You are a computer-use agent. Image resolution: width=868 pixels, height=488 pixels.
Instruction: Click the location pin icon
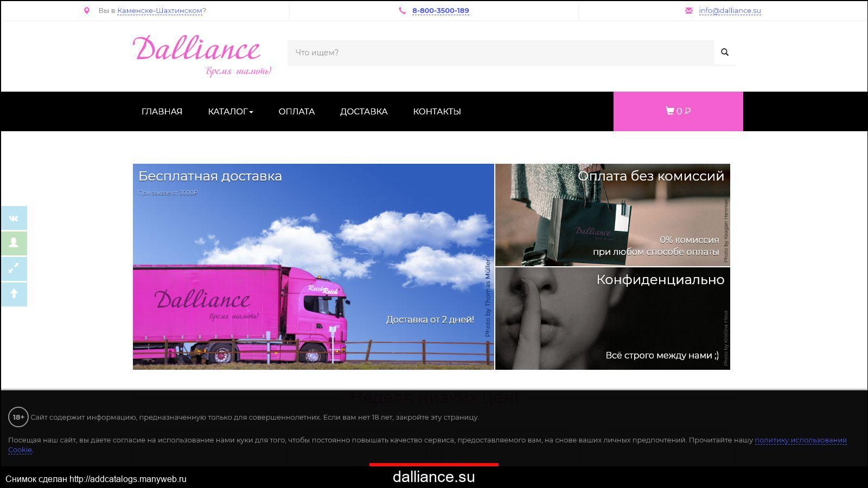tap(87, 11)
